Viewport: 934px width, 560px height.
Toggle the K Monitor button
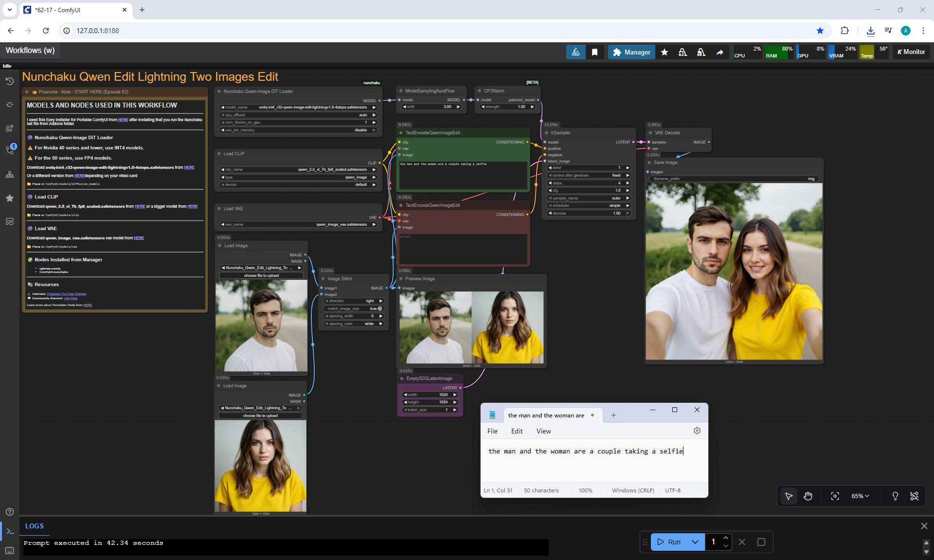pos(911,52)
